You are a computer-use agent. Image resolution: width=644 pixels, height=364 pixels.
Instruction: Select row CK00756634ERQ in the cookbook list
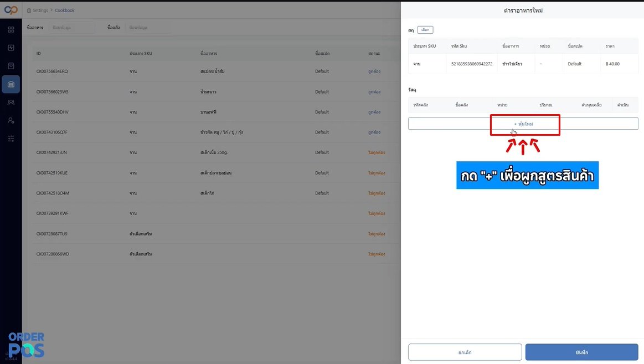(x=217, y=71)
